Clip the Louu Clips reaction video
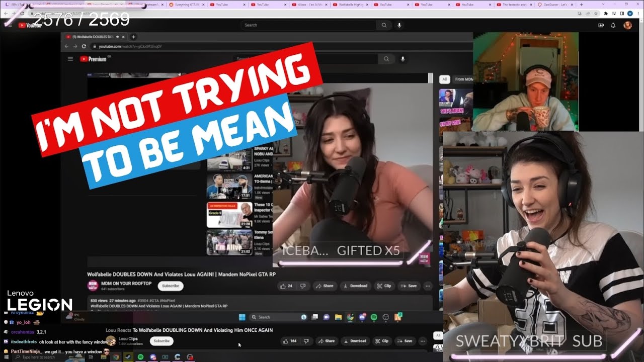This screenshot has height=362, width=644. [382, 341]
